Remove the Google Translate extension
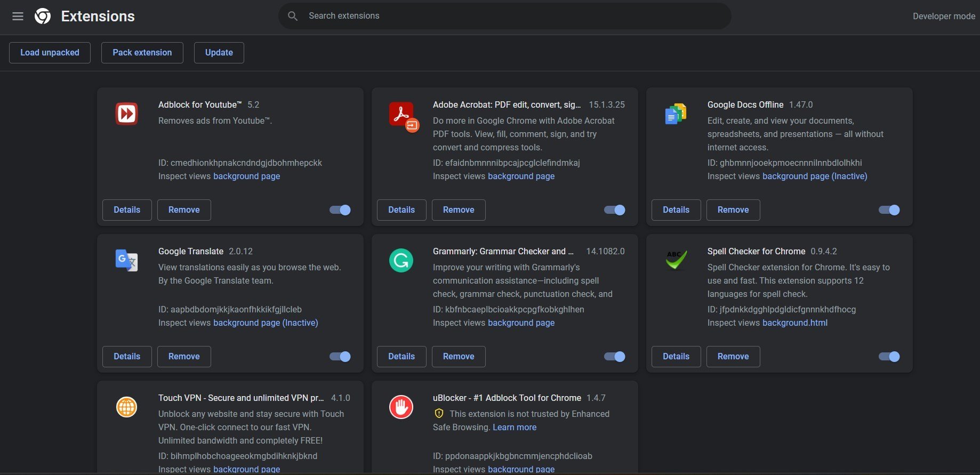980x475 pixels. [x=184, y=357]
